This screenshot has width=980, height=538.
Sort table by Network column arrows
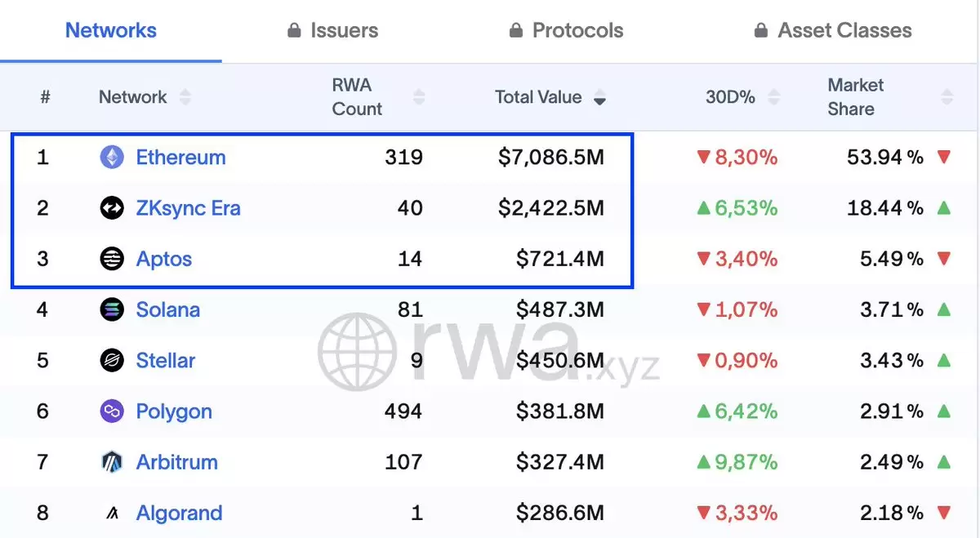tap(185, 97)
